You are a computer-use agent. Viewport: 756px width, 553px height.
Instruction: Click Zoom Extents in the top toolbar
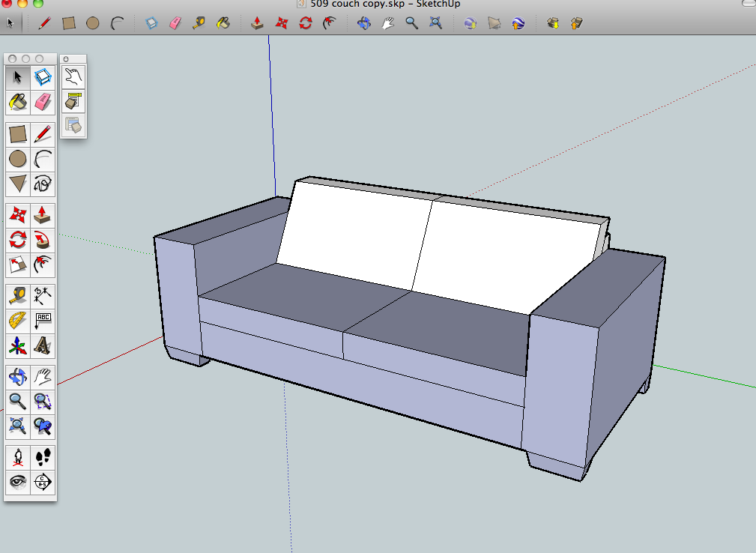click(436, 23)
